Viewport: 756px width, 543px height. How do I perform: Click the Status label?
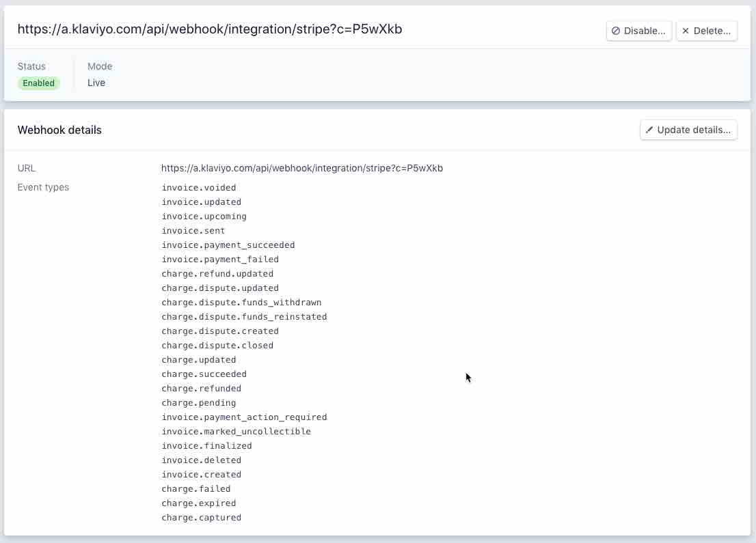31,66
